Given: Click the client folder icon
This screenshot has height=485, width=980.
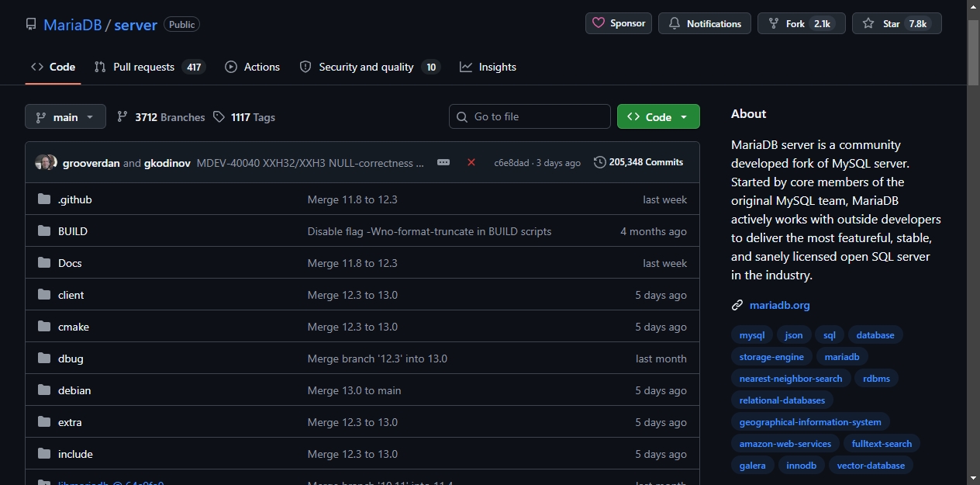Looking at the screenshot, I should click(x=44, y=295).
